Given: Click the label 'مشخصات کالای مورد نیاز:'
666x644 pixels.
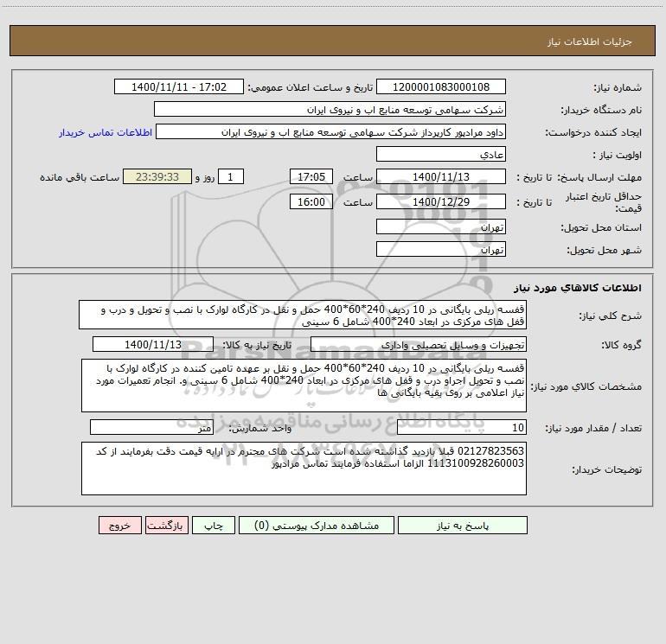Looking at the screenshot, I should (x=586, y=386).
